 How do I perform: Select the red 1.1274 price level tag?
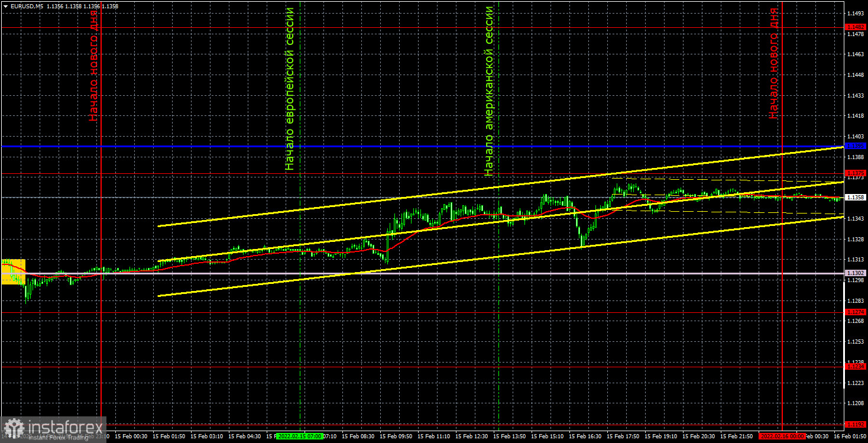tap(856, 312)
